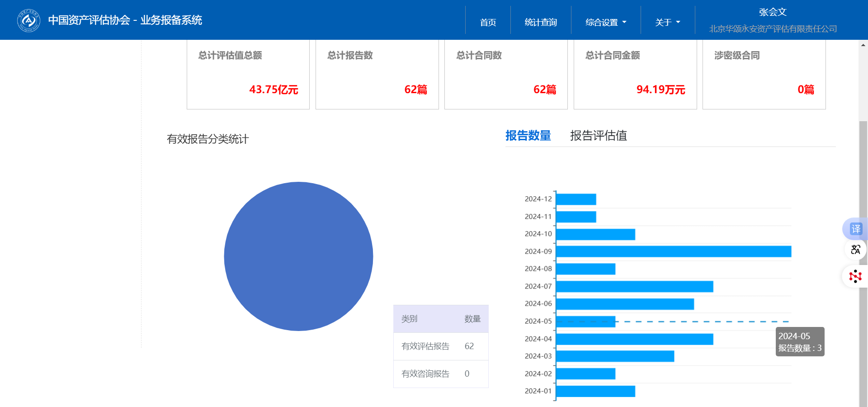This screenshot has height=407, width=868.
Task: Click the 2024-05 bar in chart
Action: (x=585, y=322)
